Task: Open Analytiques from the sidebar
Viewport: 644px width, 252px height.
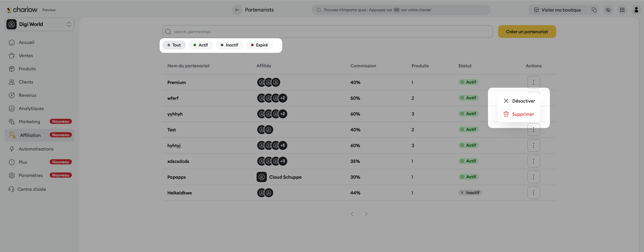Action: click(31, 108)
